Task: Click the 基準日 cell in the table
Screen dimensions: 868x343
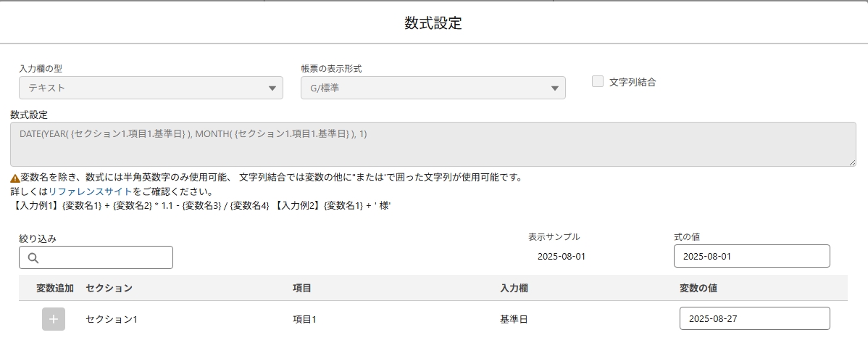Action: pos(514,319)
